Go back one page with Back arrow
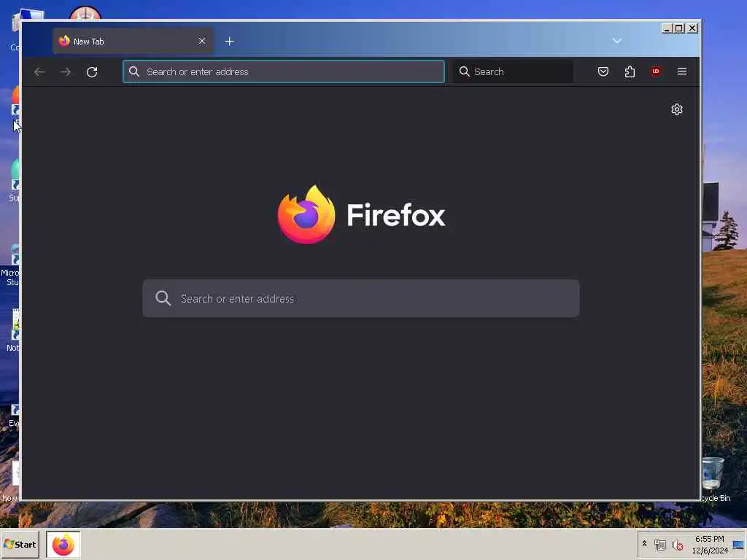The height and width of the screenshot is (560, 747). (39, 72)
